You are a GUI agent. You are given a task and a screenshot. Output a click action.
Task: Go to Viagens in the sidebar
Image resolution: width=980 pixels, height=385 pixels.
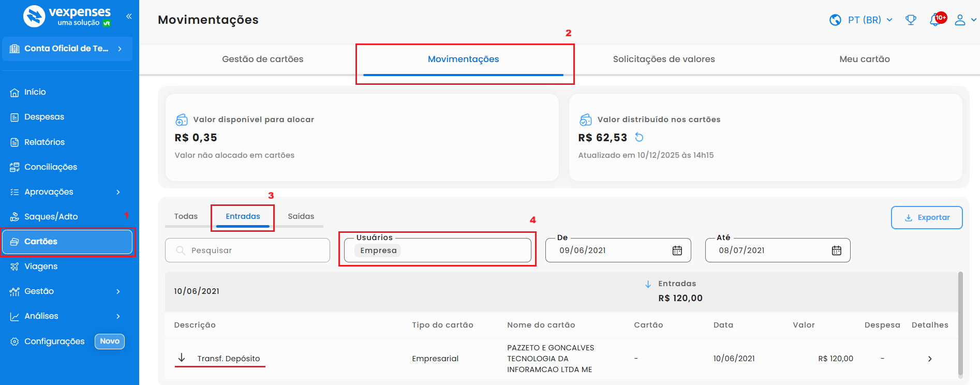tap(41, 266)
